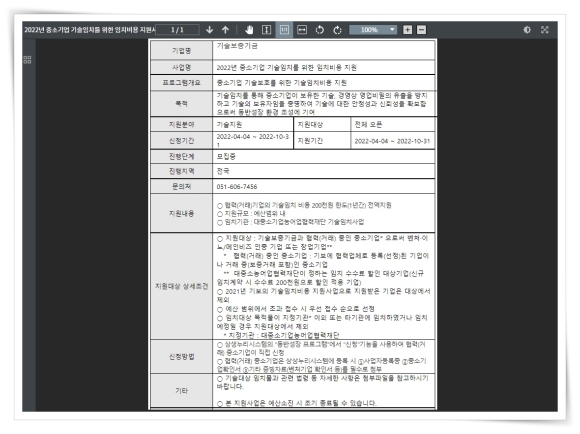Click the 모집중 status value

pos(226,157)
